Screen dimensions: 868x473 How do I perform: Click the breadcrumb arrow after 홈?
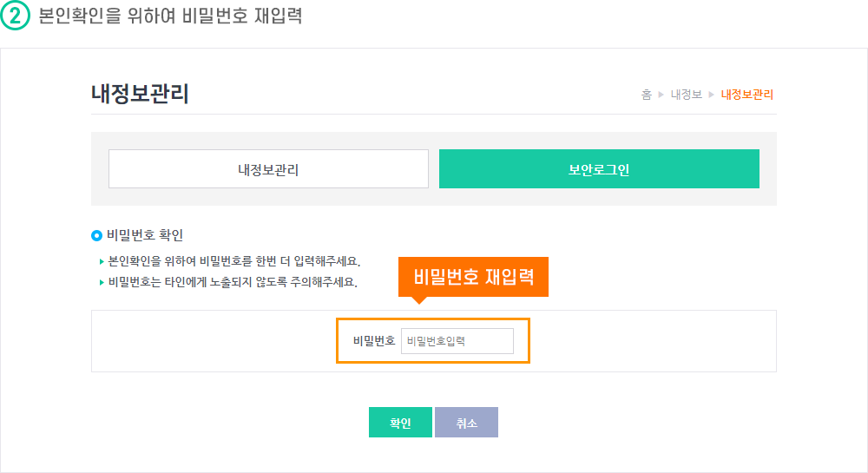coord(661,95)
